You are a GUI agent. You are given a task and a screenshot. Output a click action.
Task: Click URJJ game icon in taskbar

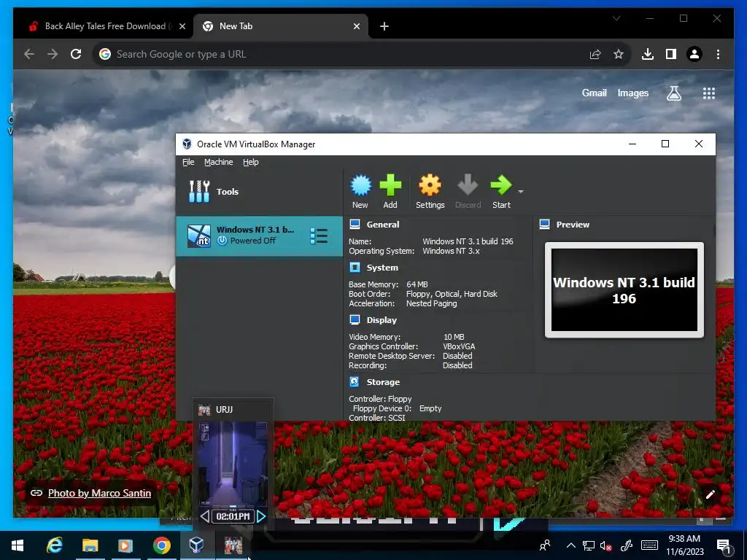pos(233,545)
